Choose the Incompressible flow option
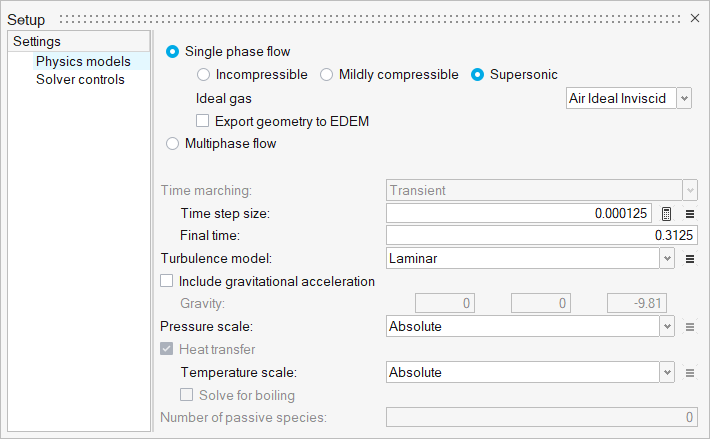Viewport: 710px width, 439px height. [204, 75]
